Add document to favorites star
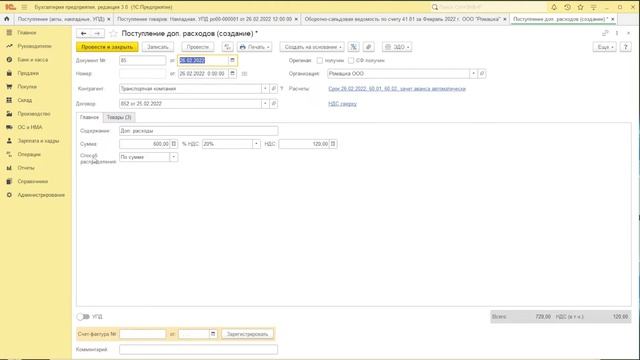 tap(113, 33)
